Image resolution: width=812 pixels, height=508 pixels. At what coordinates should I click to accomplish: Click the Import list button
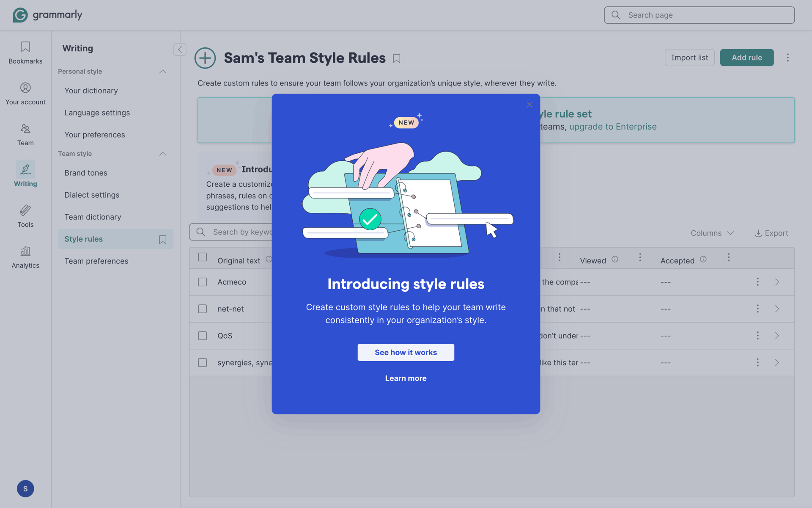[x=689, y=58]
